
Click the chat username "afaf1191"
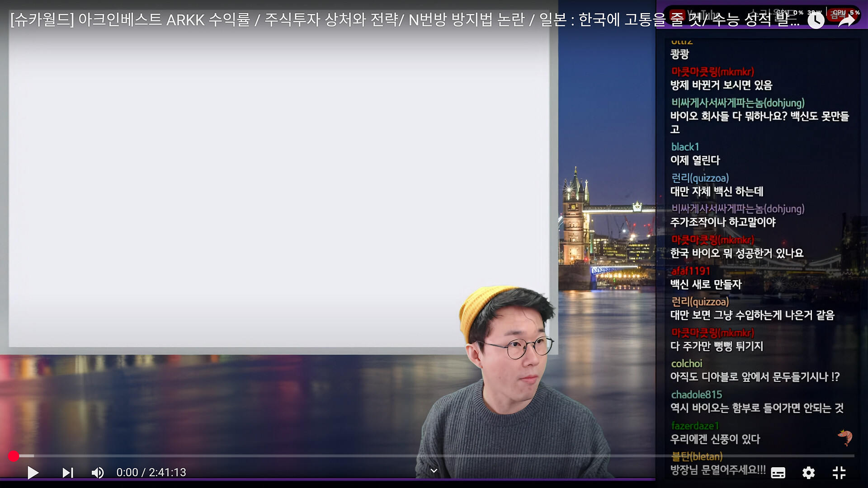[x=691, y=271]
